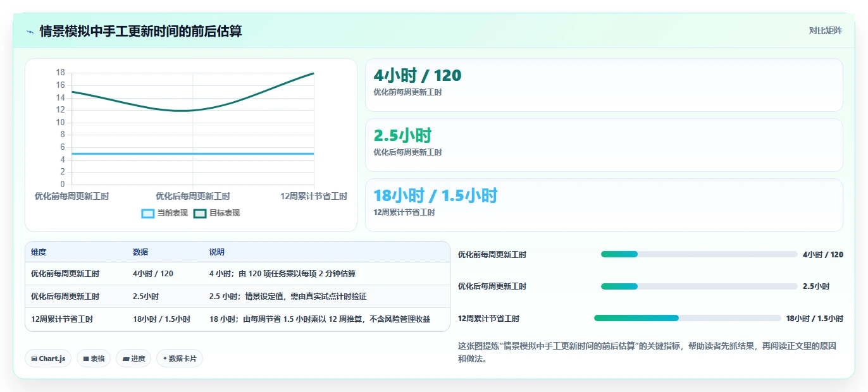Click the 表格 chip
Image resolution: width=868 pixels, height=392 pixels.
[x=94, y=358]
